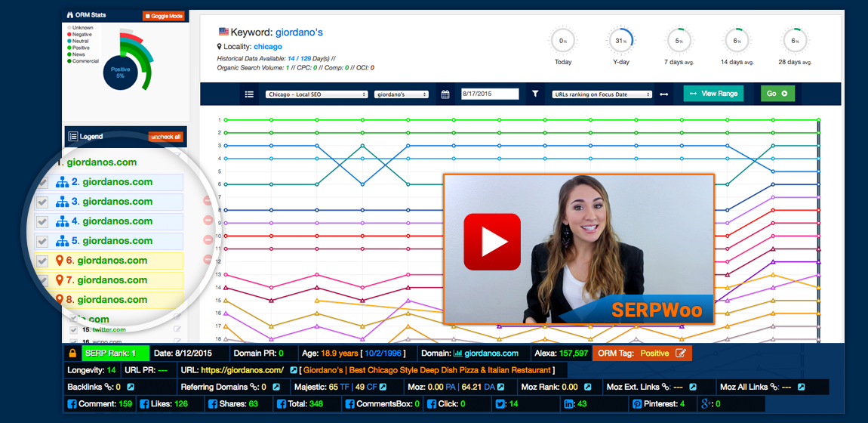Click the date field showing 8/17/2015
The width and height of the screenshot is (868, 423).
(490, 94)
